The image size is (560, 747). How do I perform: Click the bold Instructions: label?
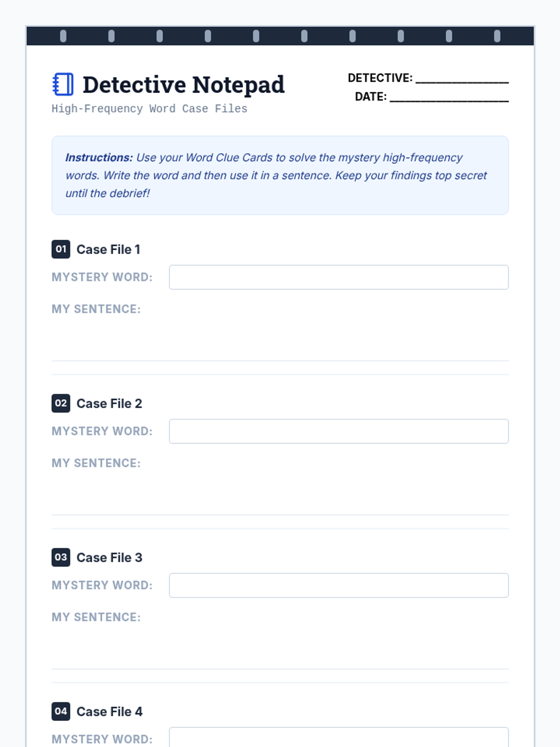click(99, 158)
